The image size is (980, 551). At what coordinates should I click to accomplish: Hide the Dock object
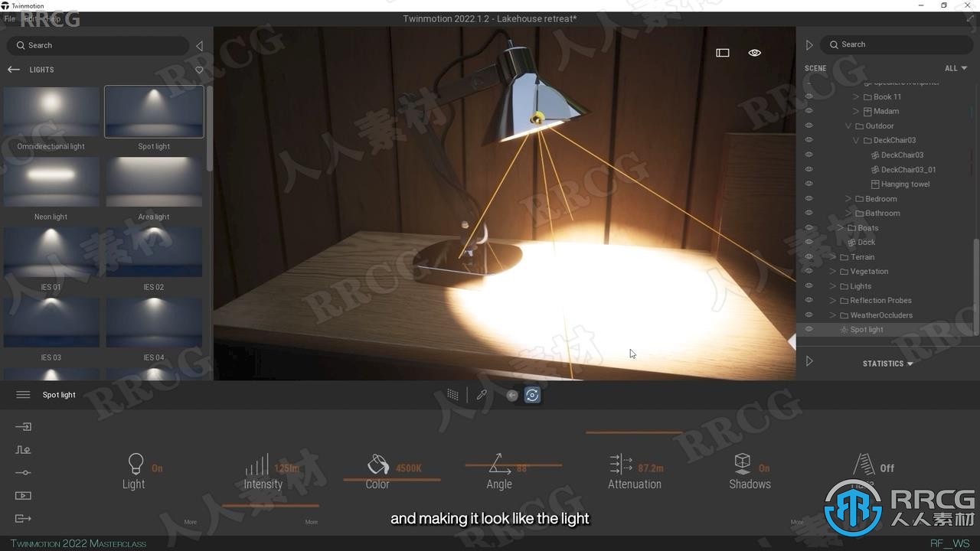[808, 243]
